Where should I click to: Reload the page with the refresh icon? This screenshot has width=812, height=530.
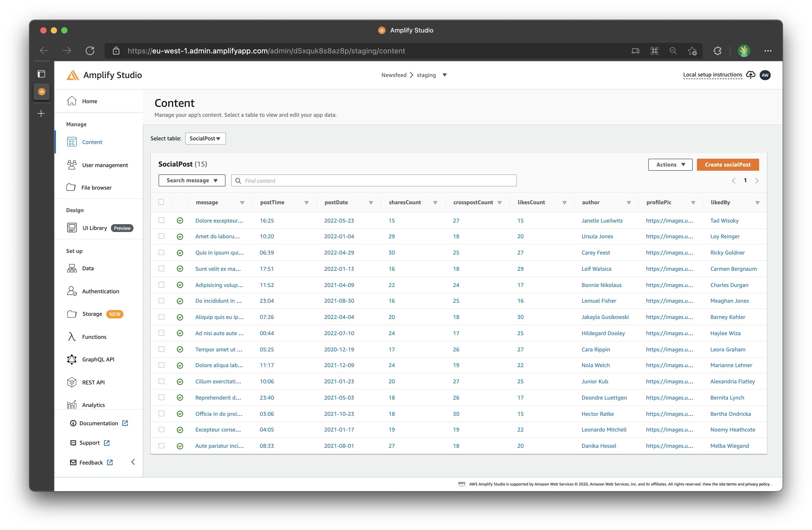pyautogui.click(x=90, y=51)
